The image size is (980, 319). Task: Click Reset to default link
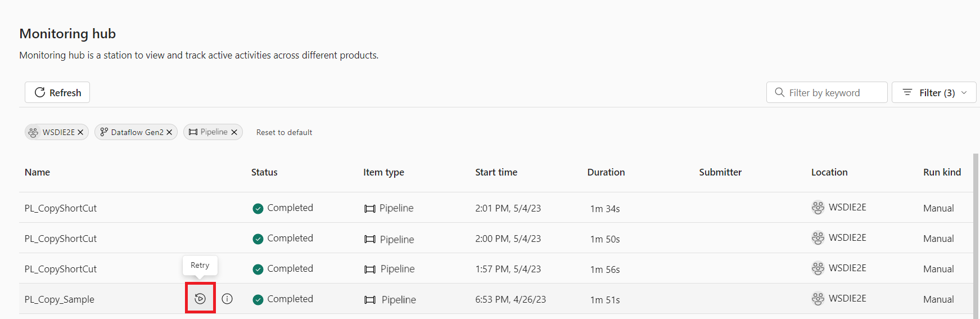click(x=284, y=132)
